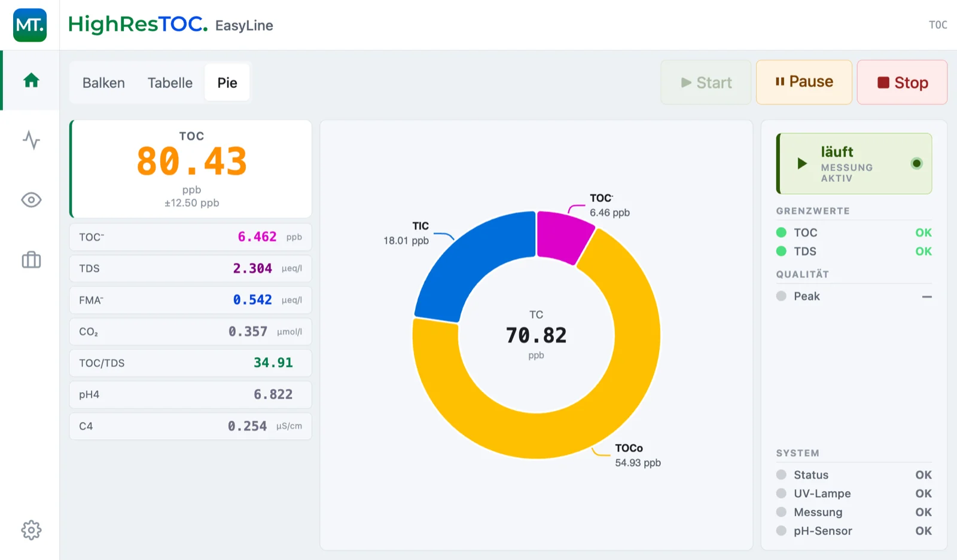Click the OK value next to TDS limit
The image size is (957, 560).
tap(924, 251)
